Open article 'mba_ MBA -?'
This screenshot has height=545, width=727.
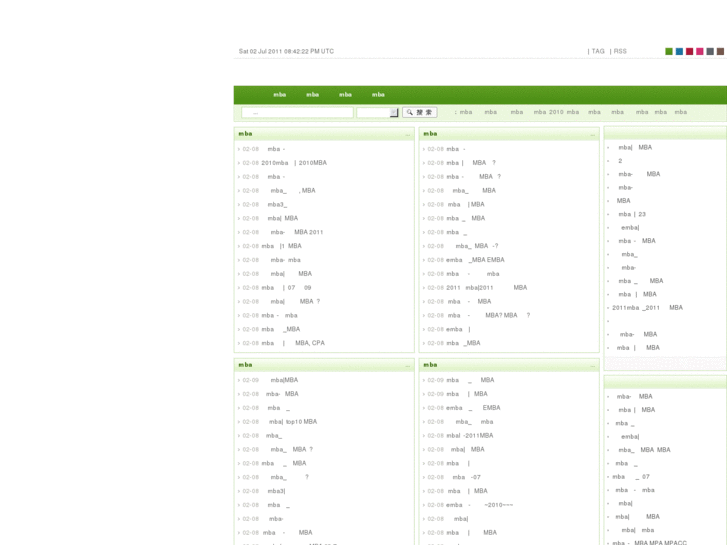[477, 246]
